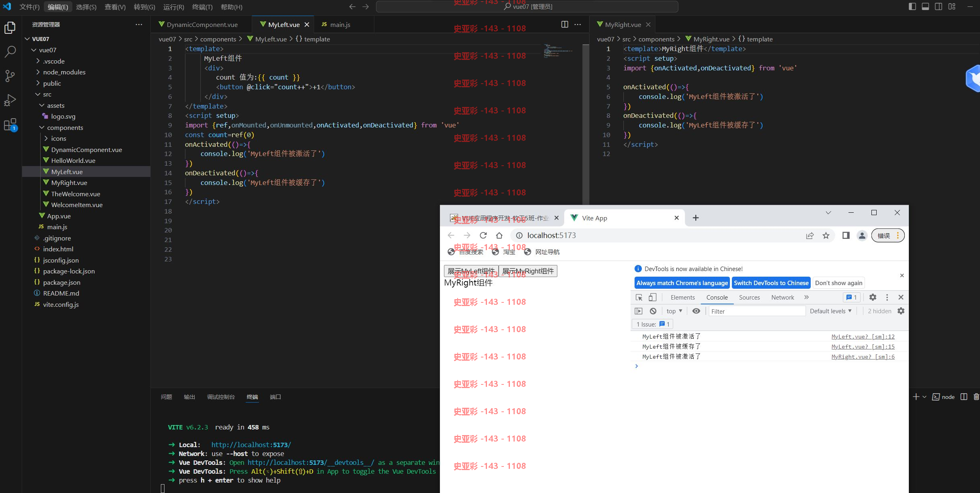The width and height of the screenshot is (980, 493).
Task: Toggle VS Code secondary sidebar layout
Action: [x=939, y=6]
